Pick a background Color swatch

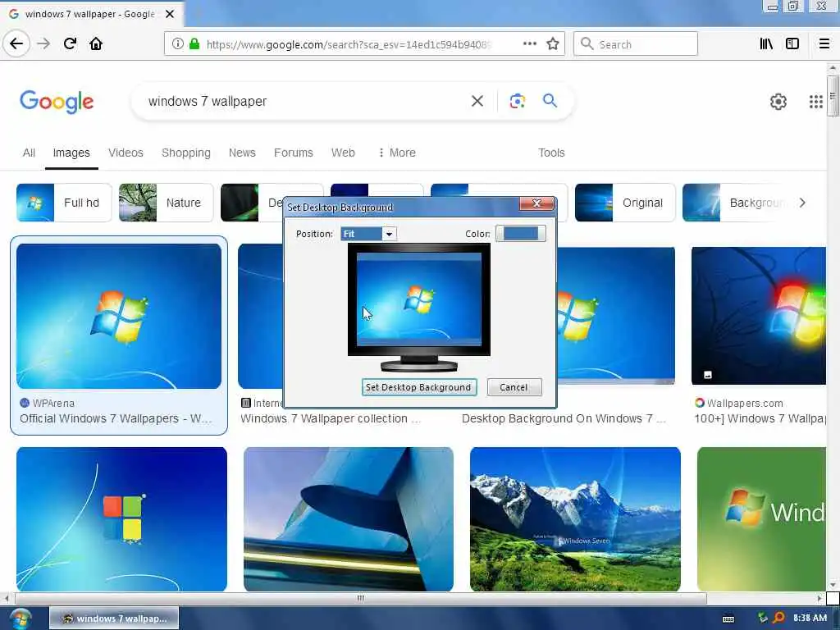pos(520,234)
